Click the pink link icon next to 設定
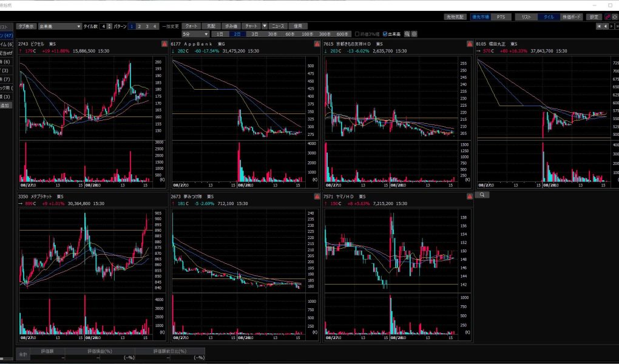The width and height of the screenshot is (619, 364). click(x=607, y=17)
